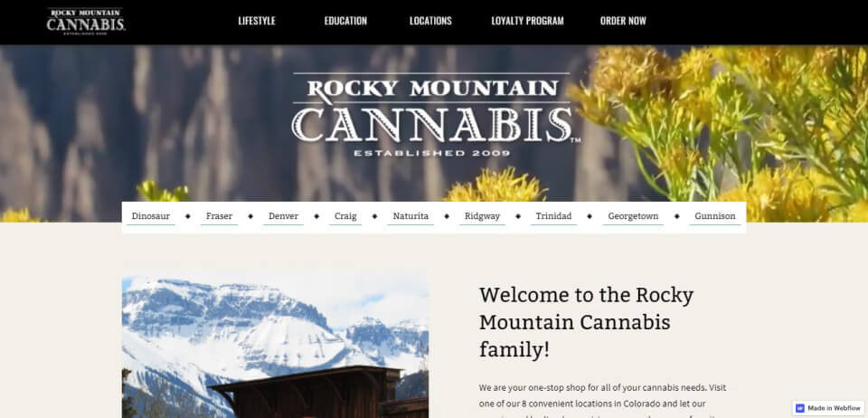Choose the Georgetown location
This screenshot has width=868, height=418.
tap(633, 216)
